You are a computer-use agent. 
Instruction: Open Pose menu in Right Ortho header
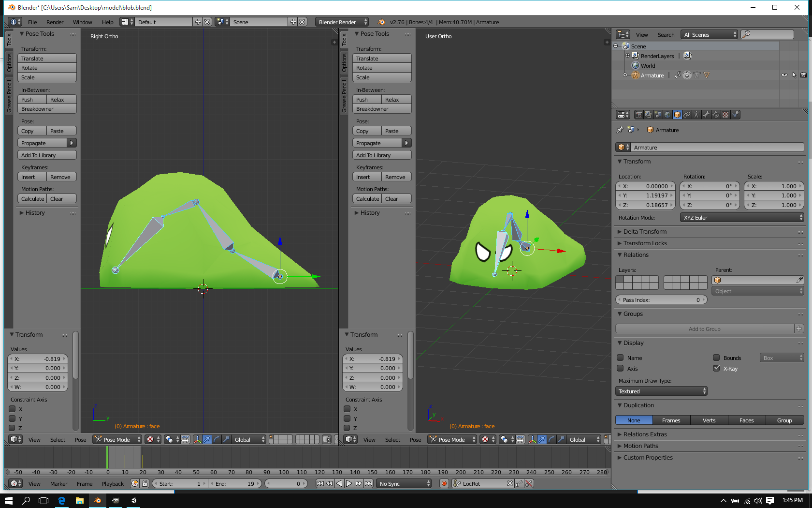pyautogui.click(x=81, y=440)
